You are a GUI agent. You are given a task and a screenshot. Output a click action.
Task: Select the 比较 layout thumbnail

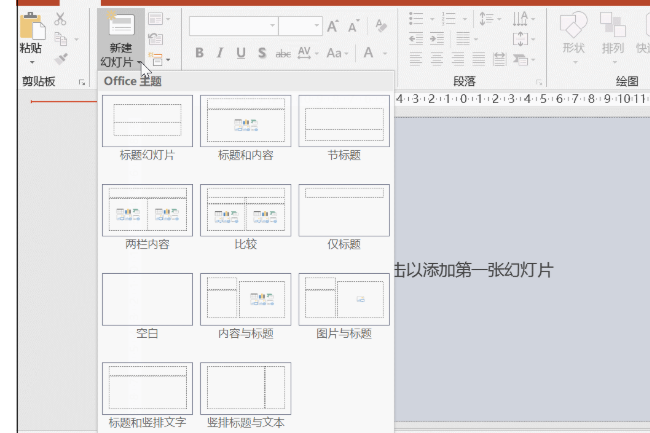click(x=245, y=210)
